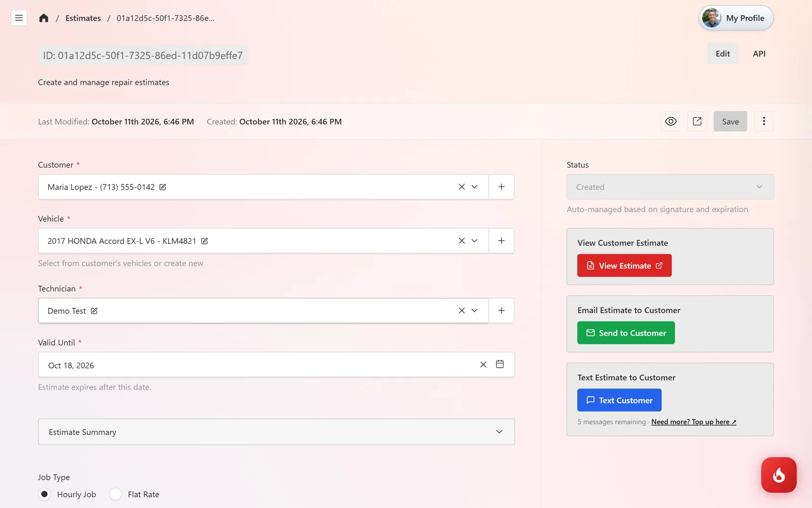
Task: Add a new technician with plus
Action: point(501,311)
